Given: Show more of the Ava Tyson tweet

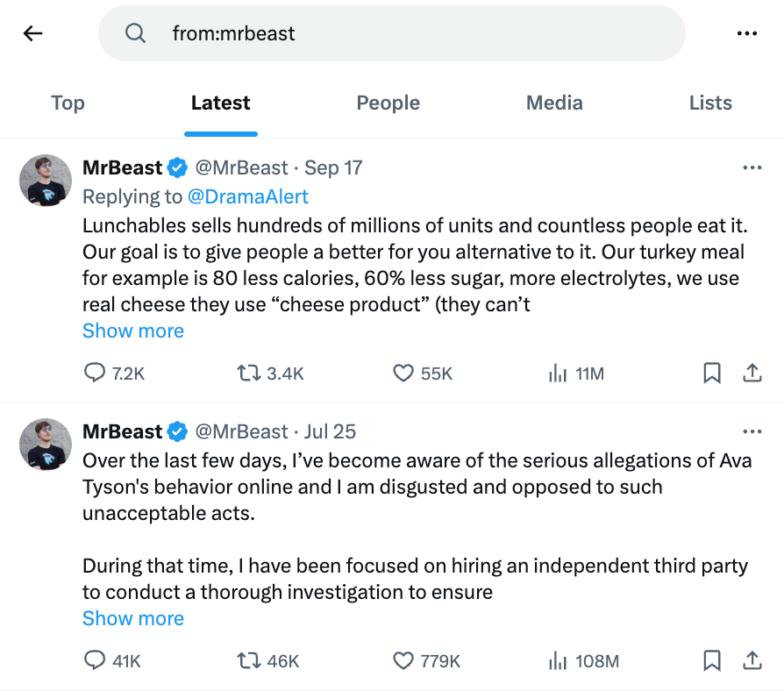Looking at the screenshot, I should [132, 618].
